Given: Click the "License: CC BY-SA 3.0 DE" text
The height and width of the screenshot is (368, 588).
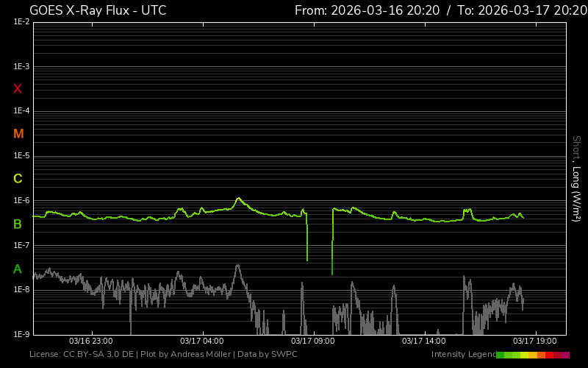Looking at the screenshot, I should click(82, 355).
